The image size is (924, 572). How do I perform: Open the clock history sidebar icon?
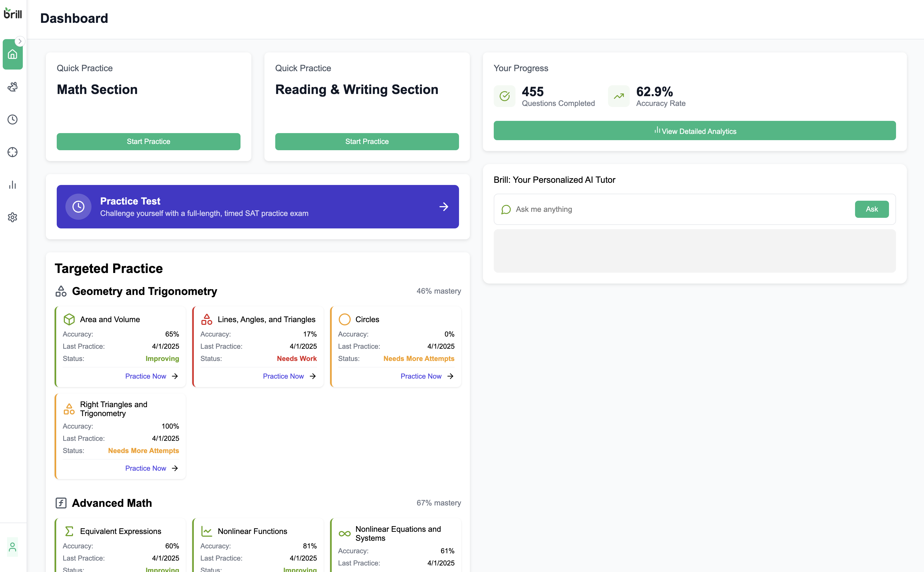[x=12, y=120]
